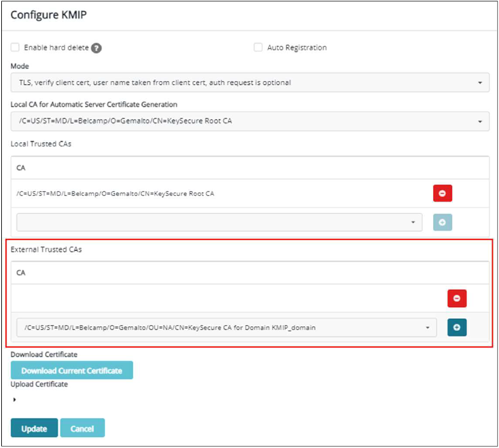Click the Download Certificate label
The width and height of the screenshot is (499, 448).
tap(44, 354)
